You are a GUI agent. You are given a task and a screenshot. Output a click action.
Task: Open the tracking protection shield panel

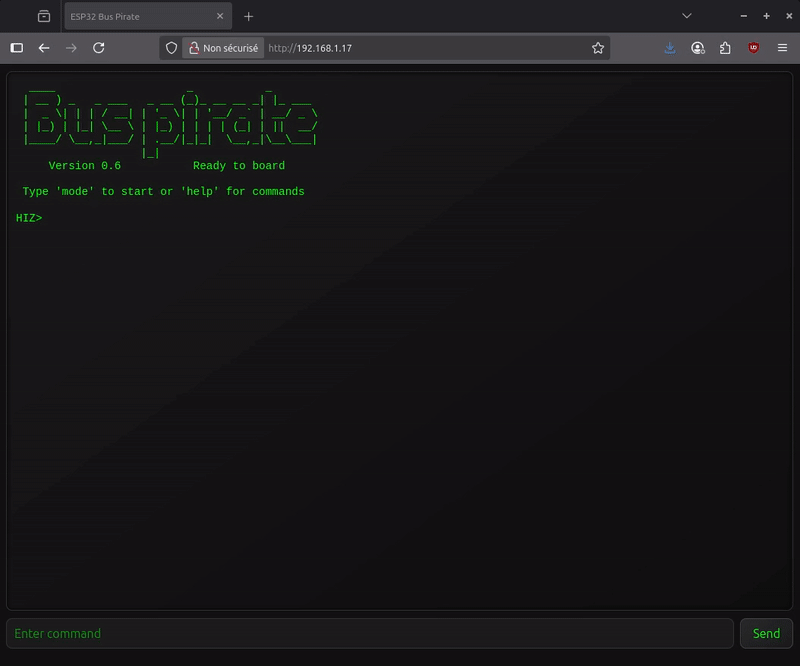pos(171,48)
